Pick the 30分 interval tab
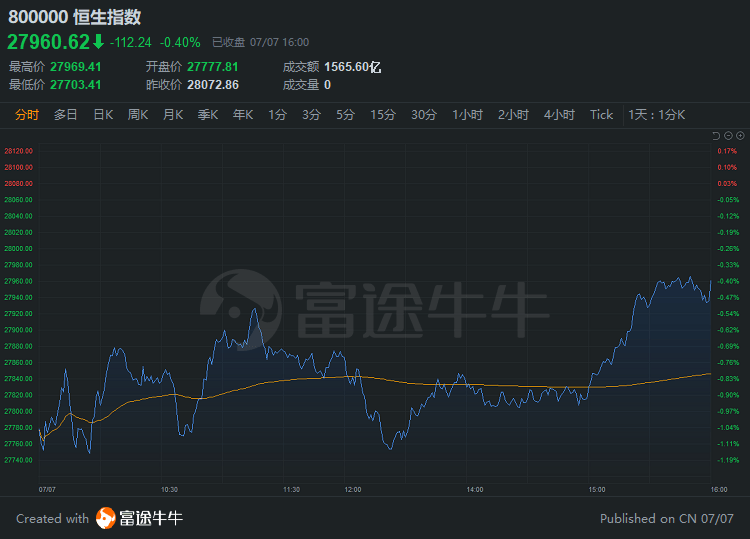 point(424,115)
